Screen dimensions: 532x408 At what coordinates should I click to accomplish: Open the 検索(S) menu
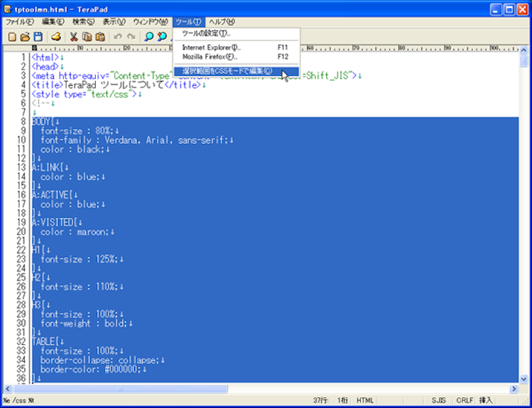coord(84,22)
